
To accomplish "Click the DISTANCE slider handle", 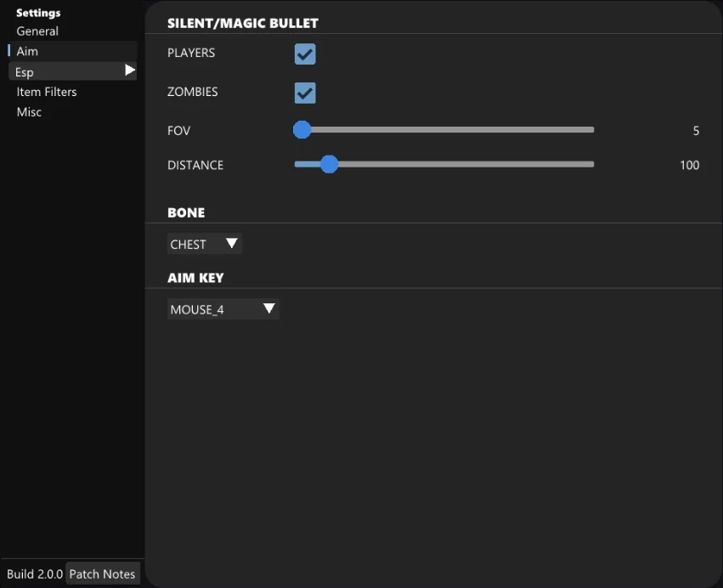I will (330, 165).
